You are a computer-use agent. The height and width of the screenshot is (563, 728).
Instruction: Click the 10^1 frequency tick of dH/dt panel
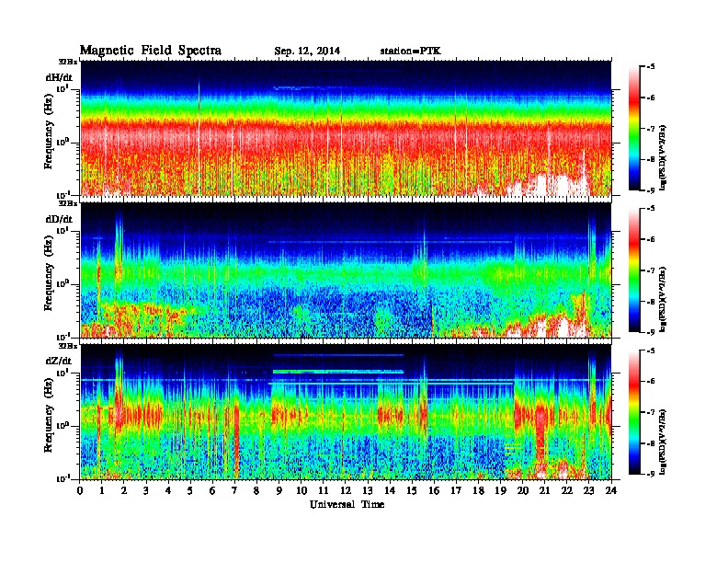pos(63,88)
